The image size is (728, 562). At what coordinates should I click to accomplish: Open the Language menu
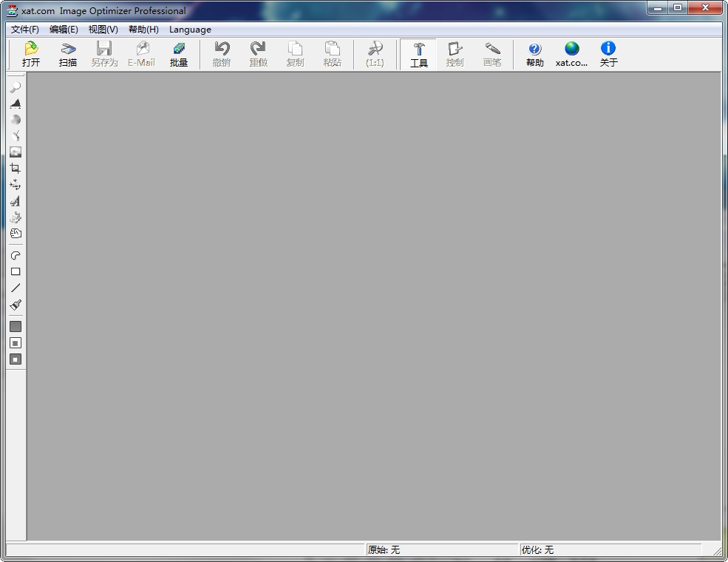[x=190, y=30]
